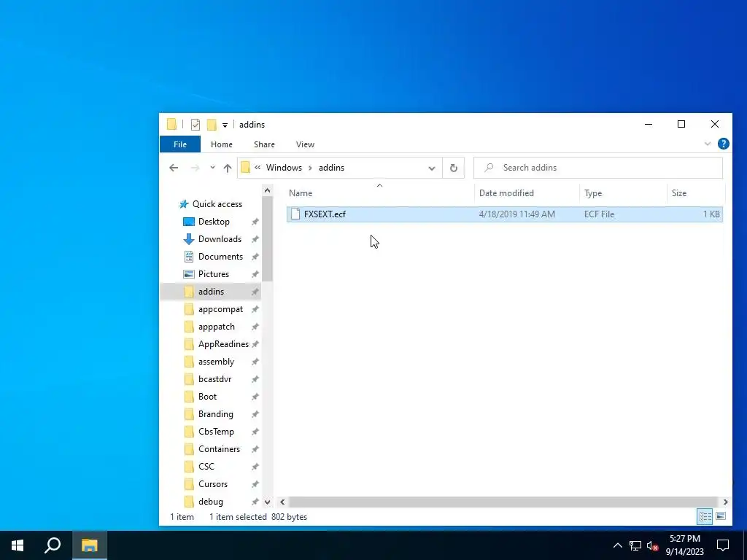Open debug folder in sidebar
Viewport: 747px width, 560px height.
click(x=211, y=502)
